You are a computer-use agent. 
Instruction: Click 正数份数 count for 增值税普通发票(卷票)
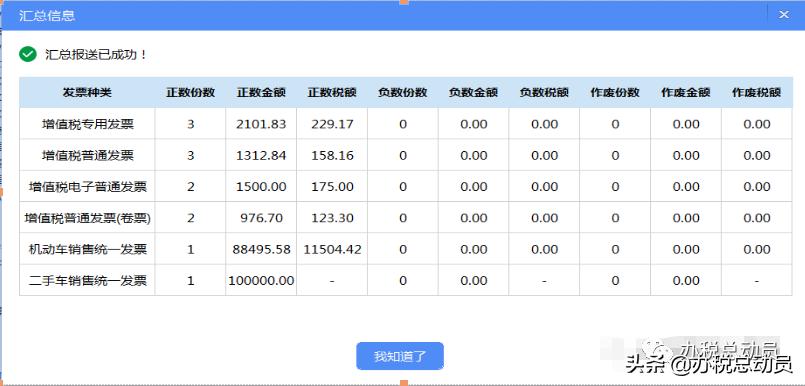tap(190, 218)
